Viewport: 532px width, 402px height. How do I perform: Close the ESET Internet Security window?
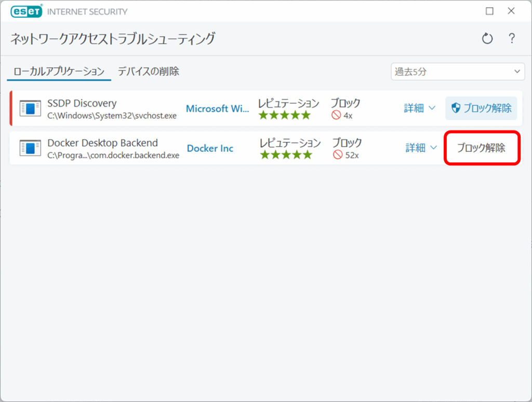(x=511, y=11)
